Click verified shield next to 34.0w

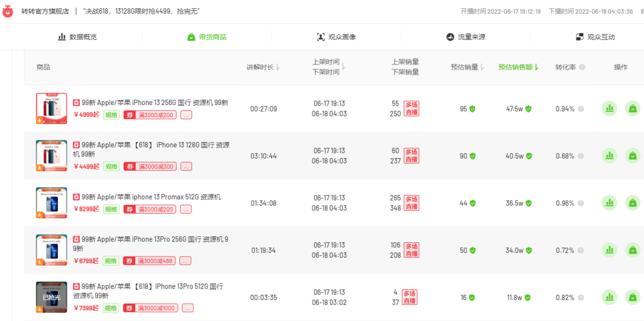tap(529, 251)
